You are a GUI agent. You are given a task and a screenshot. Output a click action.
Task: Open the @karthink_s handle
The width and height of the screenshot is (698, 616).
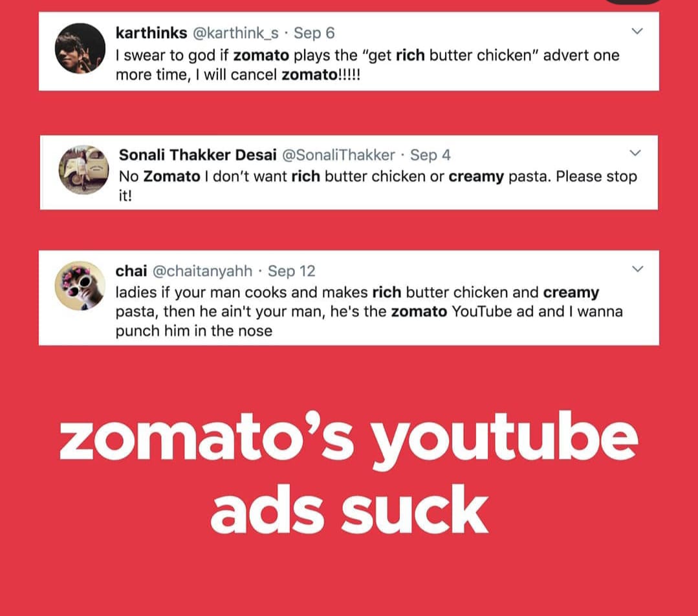(x=235, y=34)
